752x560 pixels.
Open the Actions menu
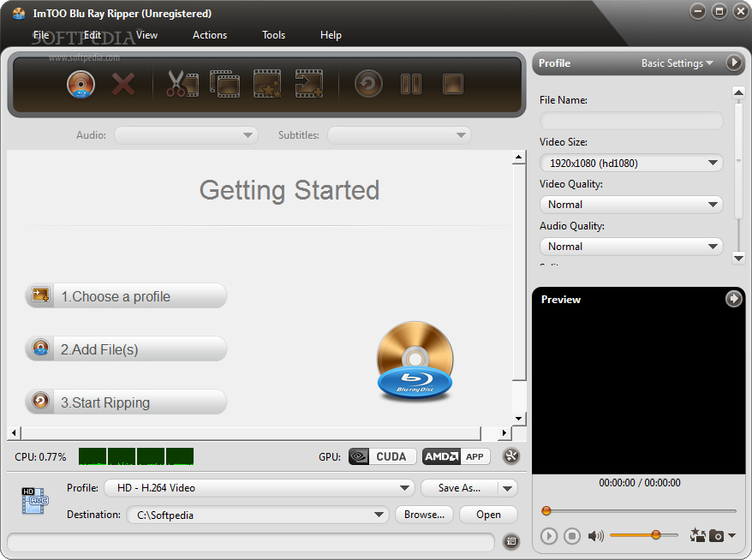210,35
